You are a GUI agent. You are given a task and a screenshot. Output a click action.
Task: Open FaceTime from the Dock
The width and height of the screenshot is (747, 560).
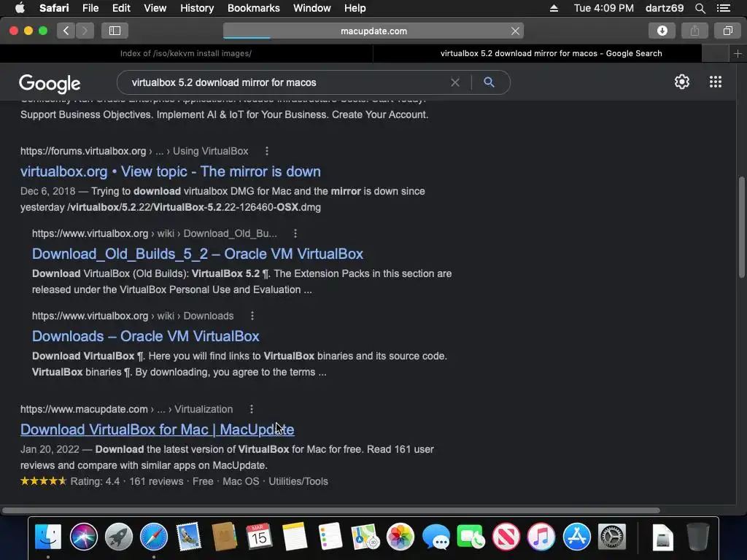(471, 537)
